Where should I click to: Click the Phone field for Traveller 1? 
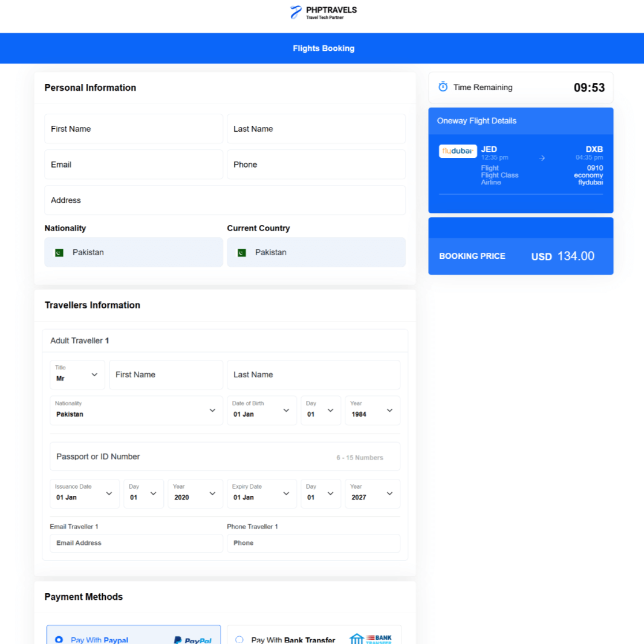pos(313,543)
